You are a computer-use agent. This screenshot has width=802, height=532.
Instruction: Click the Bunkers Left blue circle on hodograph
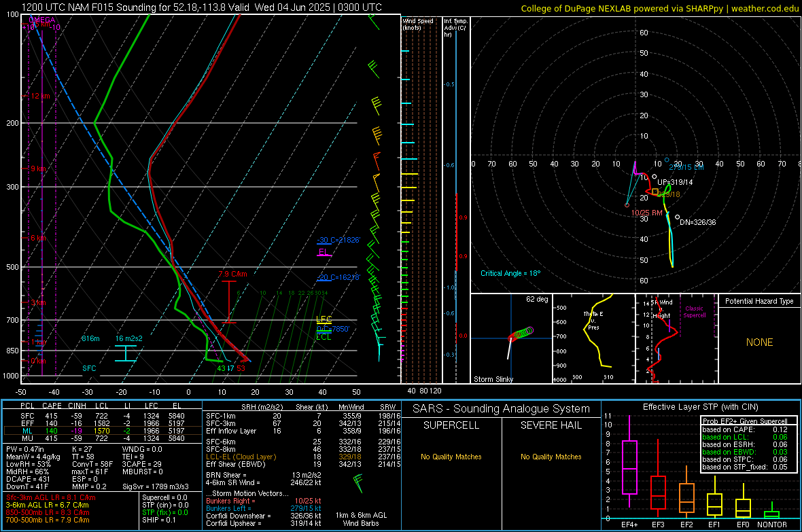point(667,160)
